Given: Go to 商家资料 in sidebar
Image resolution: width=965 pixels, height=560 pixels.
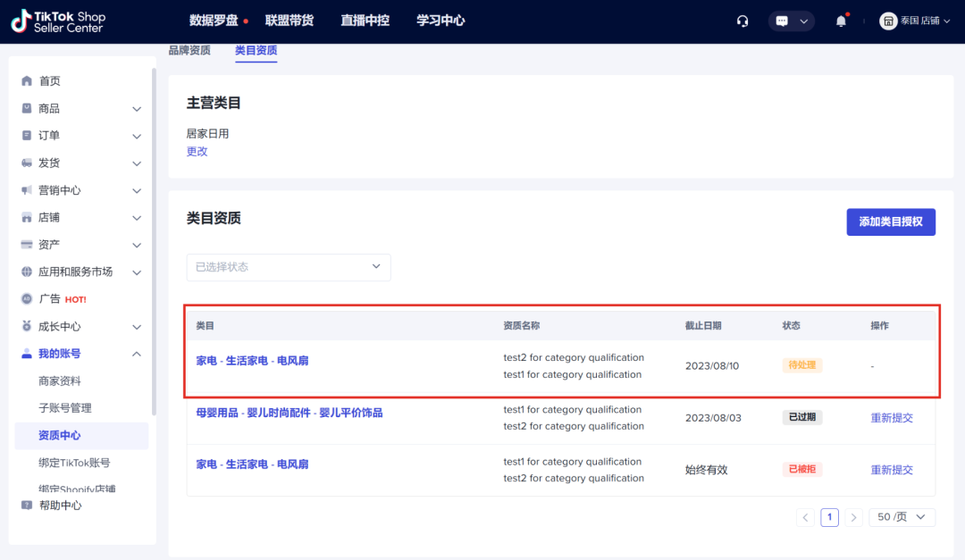Looking at the screenshot, I should click(x=60, y=380).
